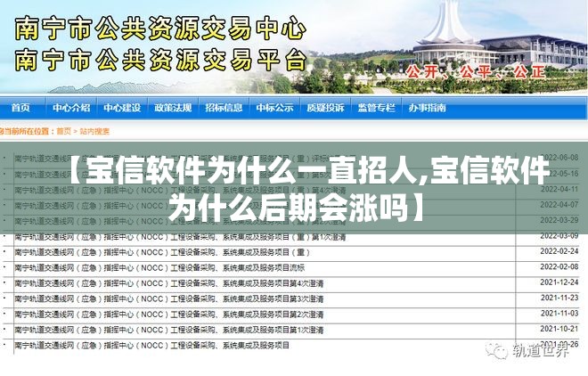Click the date 2021-11-03

(559, 313)
